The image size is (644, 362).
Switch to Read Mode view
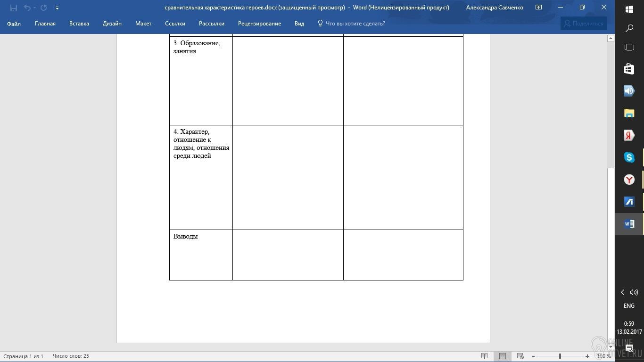click(x=484, y=356)
